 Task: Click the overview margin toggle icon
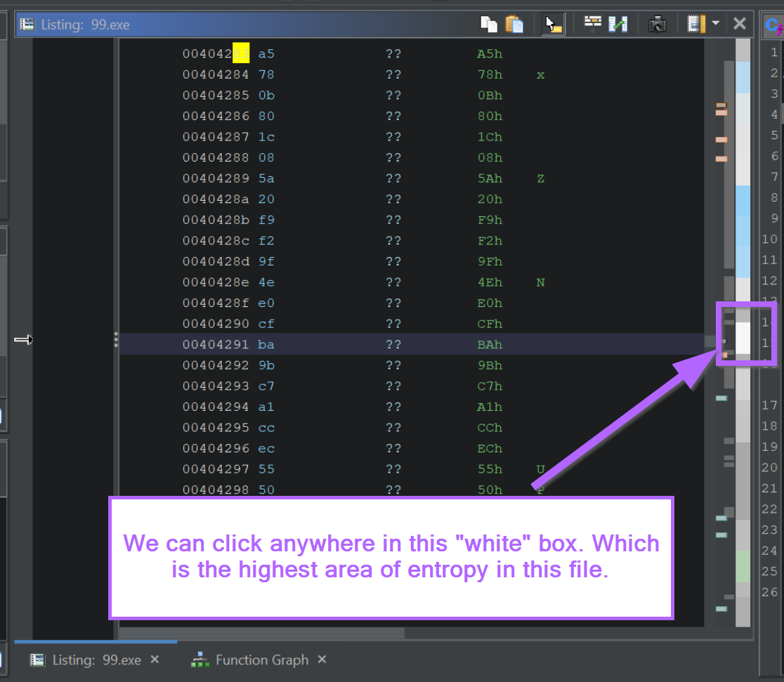[695, 24]
